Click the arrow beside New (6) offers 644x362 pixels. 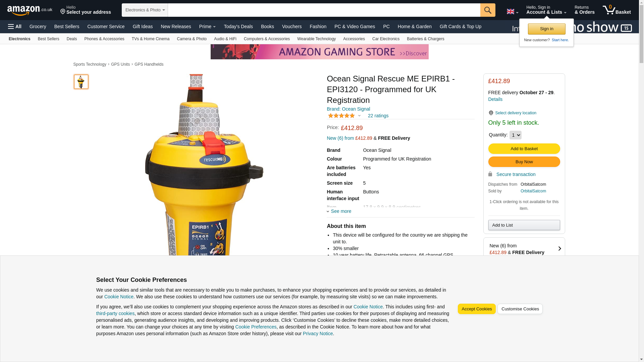point(559,249)
